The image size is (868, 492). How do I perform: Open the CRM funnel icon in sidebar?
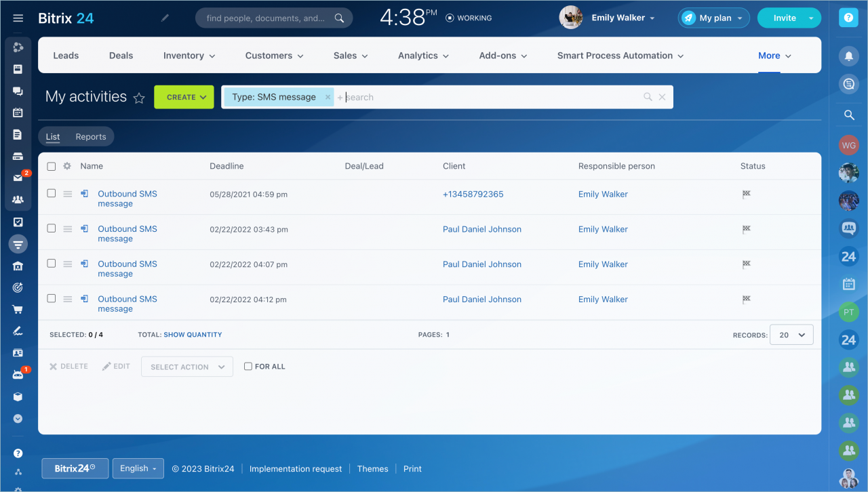coord(18,244)
